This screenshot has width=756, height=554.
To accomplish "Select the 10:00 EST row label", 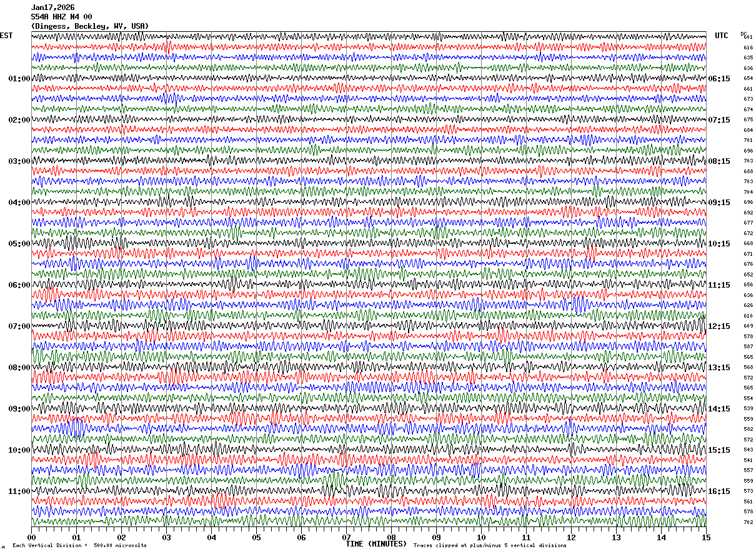I will pyautogui.click(x=19, y=450).
